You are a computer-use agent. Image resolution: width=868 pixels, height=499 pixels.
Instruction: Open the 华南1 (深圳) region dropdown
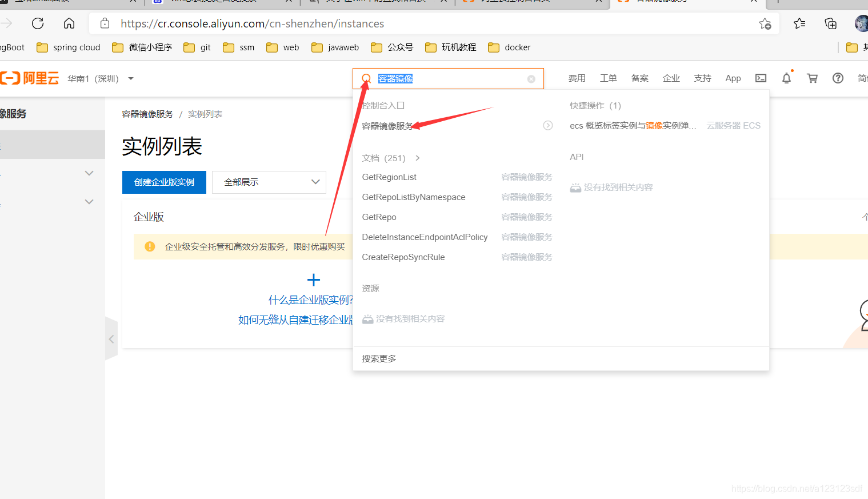tap(101, 78)
